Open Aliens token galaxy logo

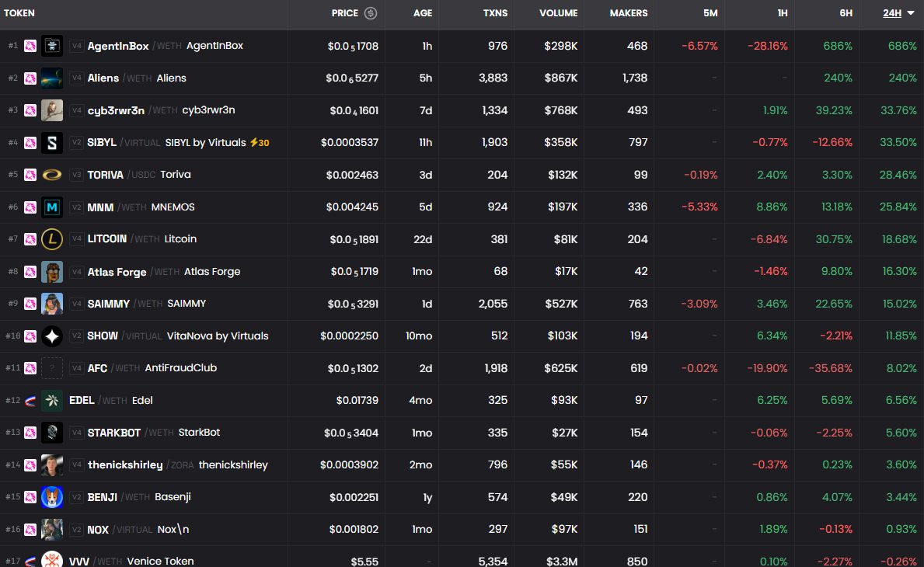52,78
